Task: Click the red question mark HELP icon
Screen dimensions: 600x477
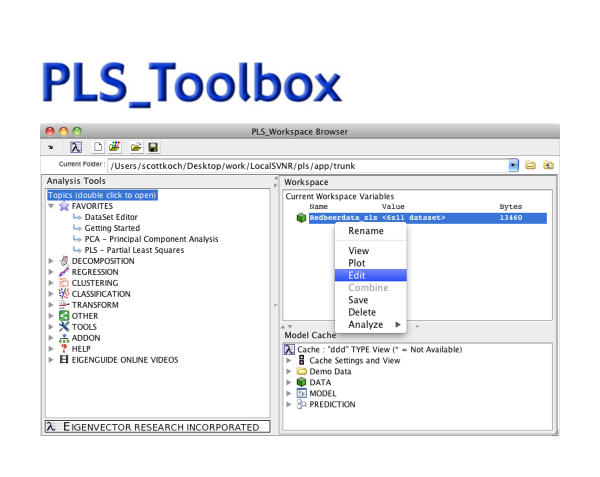Action: (64, 348)
